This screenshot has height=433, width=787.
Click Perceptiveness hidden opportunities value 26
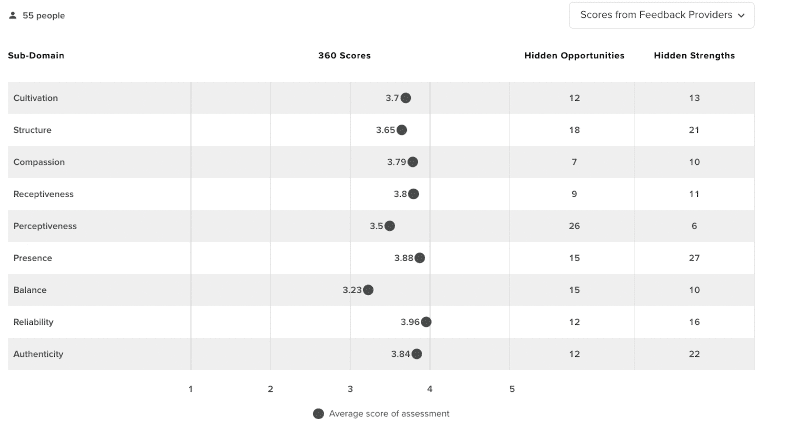point(574,226)
